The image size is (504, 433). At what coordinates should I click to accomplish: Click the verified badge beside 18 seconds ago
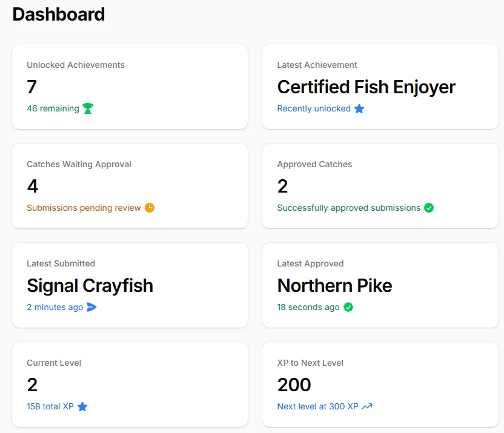348,307
